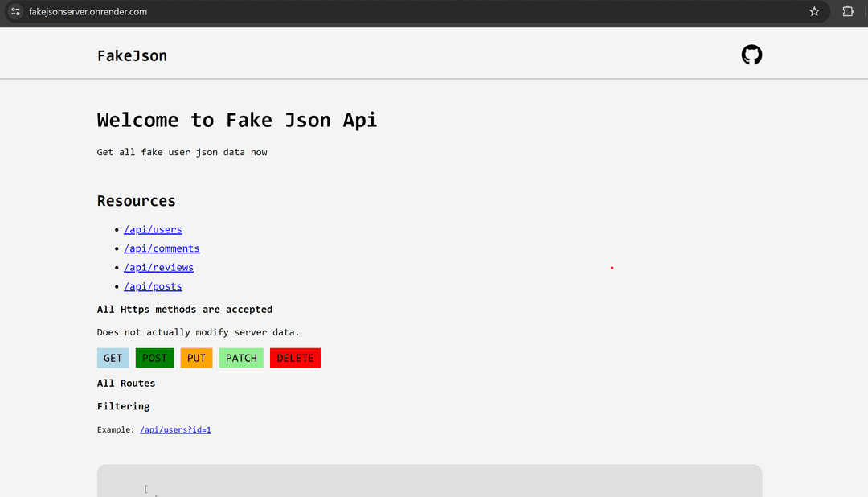Go to the FakeJson home logo
Screen dimensions: 868x497
[132, 56]
